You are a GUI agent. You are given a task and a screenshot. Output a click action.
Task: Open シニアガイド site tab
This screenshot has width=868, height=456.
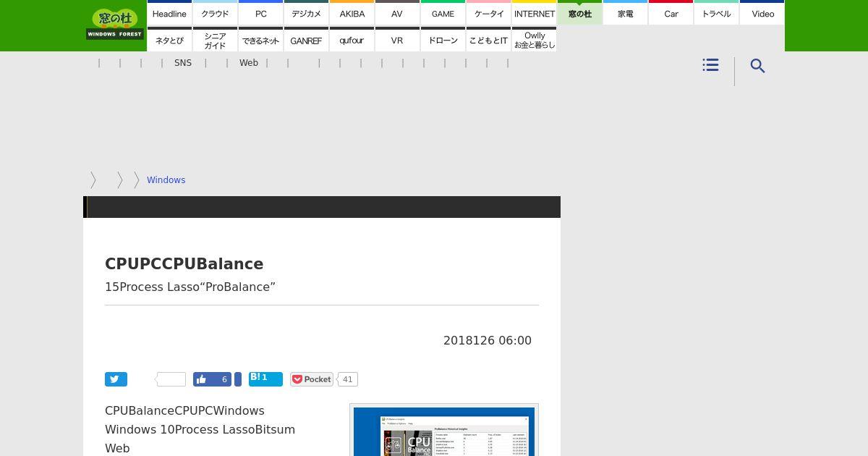pos(215,40)
